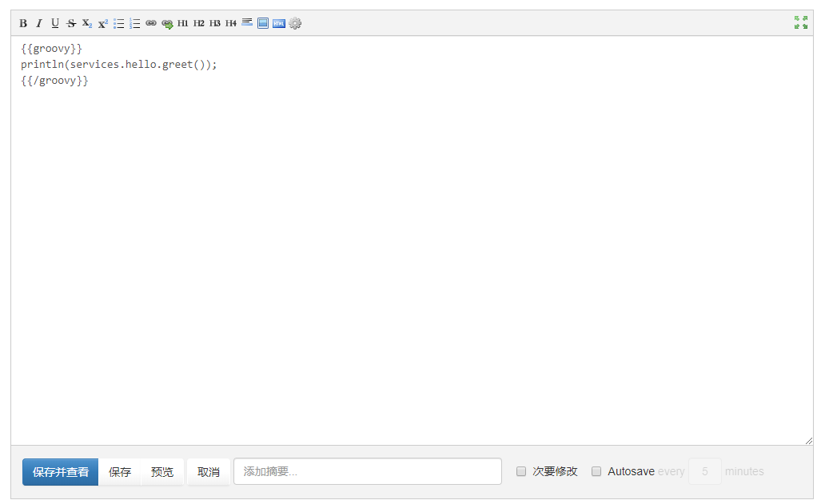Click the println(services.hello.greet()); line

[119, 65]
